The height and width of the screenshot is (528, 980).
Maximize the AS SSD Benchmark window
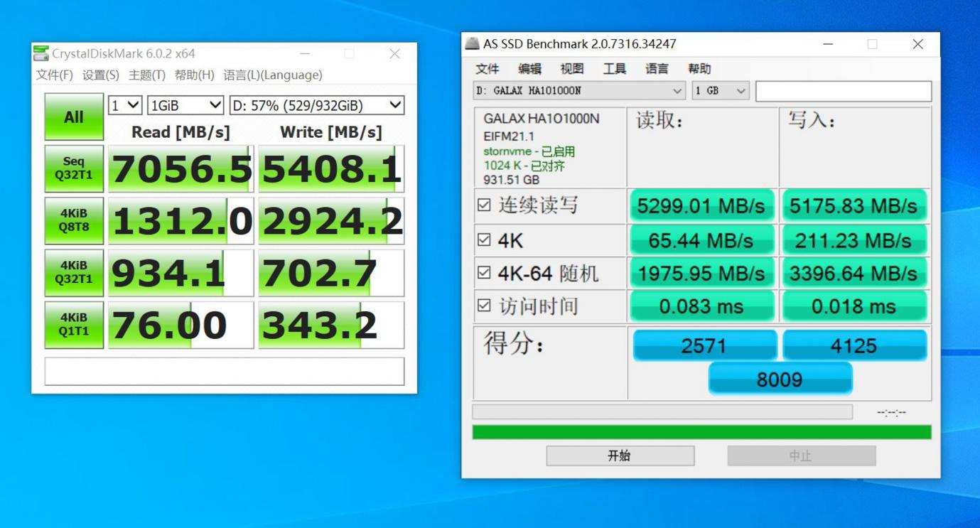[x=872, y=44]
